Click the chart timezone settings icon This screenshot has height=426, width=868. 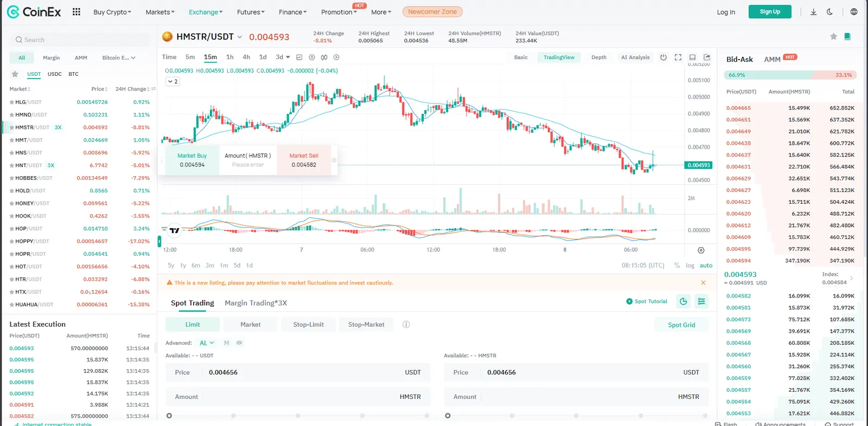point(701,250)
